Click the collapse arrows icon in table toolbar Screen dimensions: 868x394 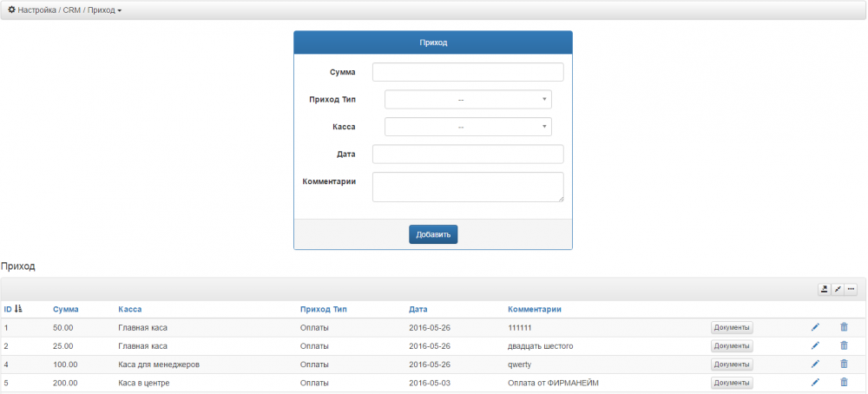838,289
